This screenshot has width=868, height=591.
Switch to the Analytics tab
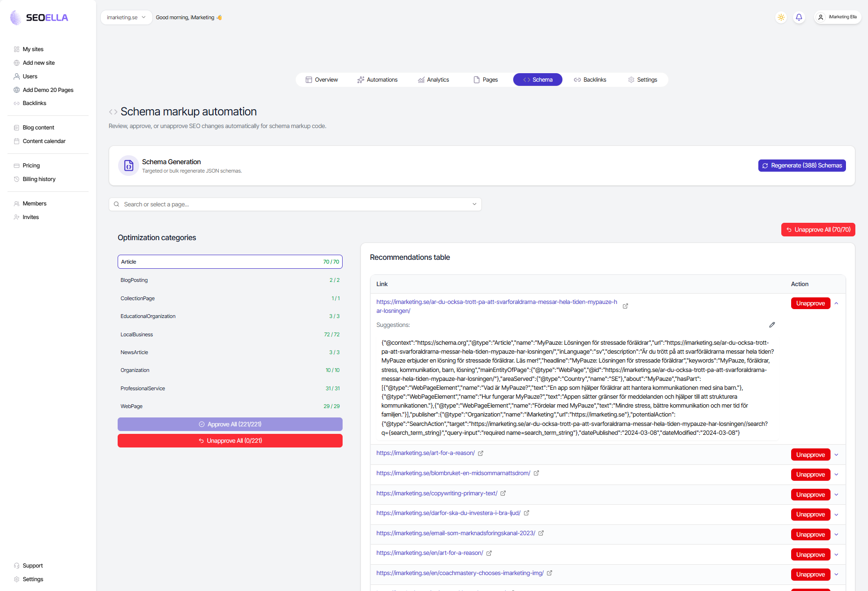(x=434, y=80)
